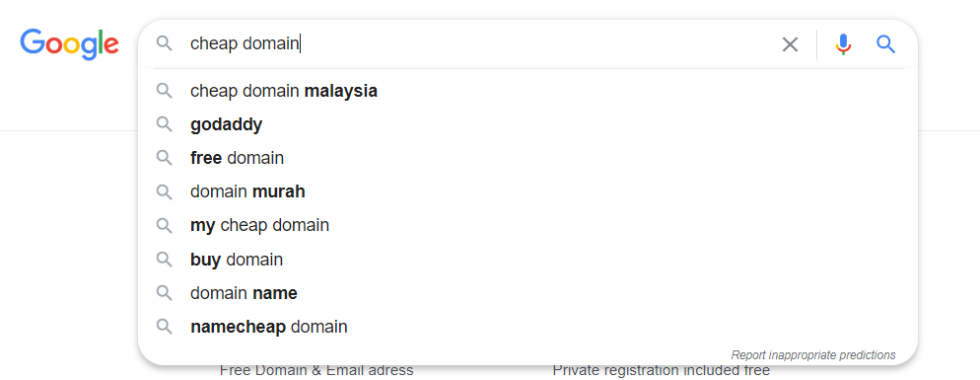Viewport: 980px width, 380px height.
Task: Pick the free domain suggestion
Action: [527, 158]
